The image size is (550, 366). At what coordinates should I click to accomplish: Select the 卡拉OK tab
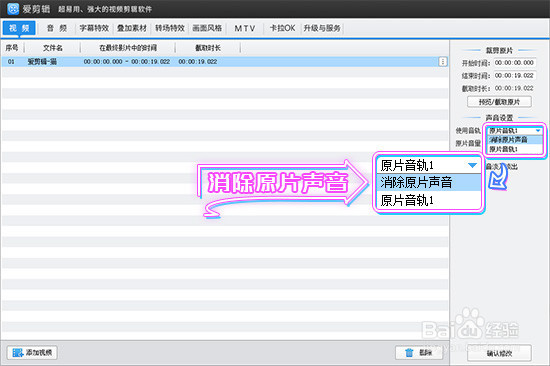tap(282, 28)
